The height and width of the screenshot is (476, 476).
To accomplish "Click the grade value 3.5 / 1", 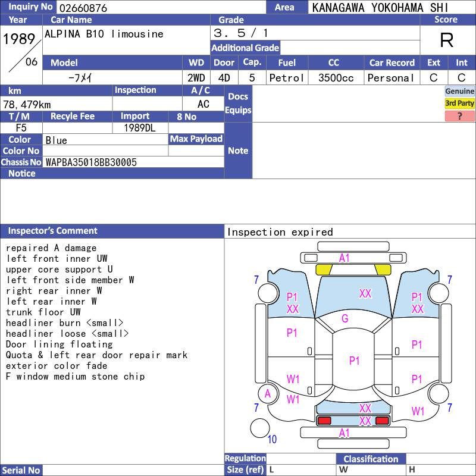I will tap(241, 33).
